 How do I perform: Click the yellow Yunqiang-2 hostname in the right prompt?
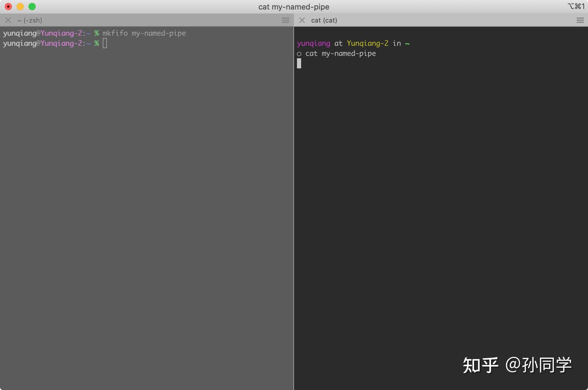point(367,43)
